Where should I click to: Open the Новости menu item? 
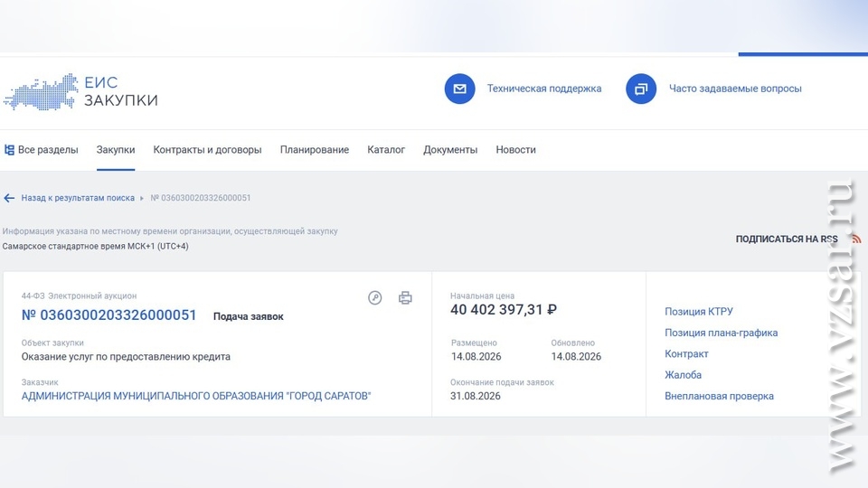[x=516, y=150]
